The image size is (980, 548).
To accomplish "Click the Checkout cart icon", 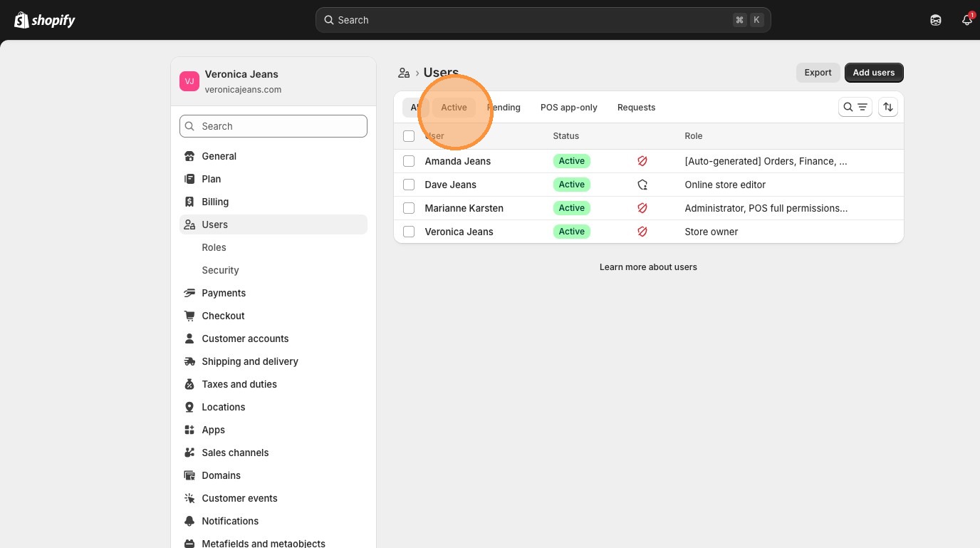I will point(189,316).
